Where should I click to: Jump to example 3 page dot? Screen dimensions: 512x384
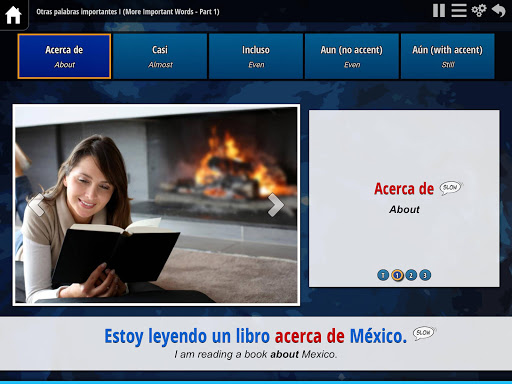[425, 275]
